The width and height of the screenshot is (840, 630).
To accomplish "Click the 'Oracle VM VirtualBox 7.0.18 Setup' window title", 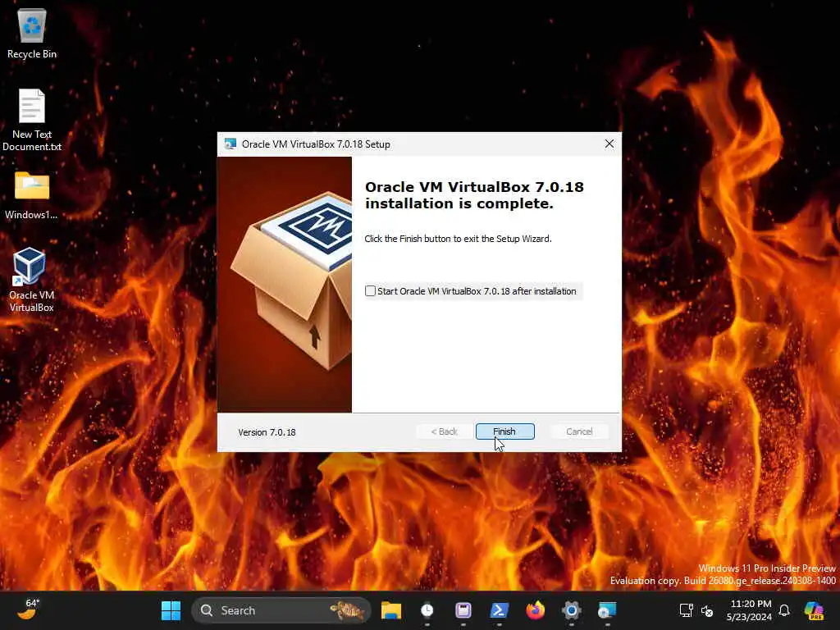I will 316,144.
